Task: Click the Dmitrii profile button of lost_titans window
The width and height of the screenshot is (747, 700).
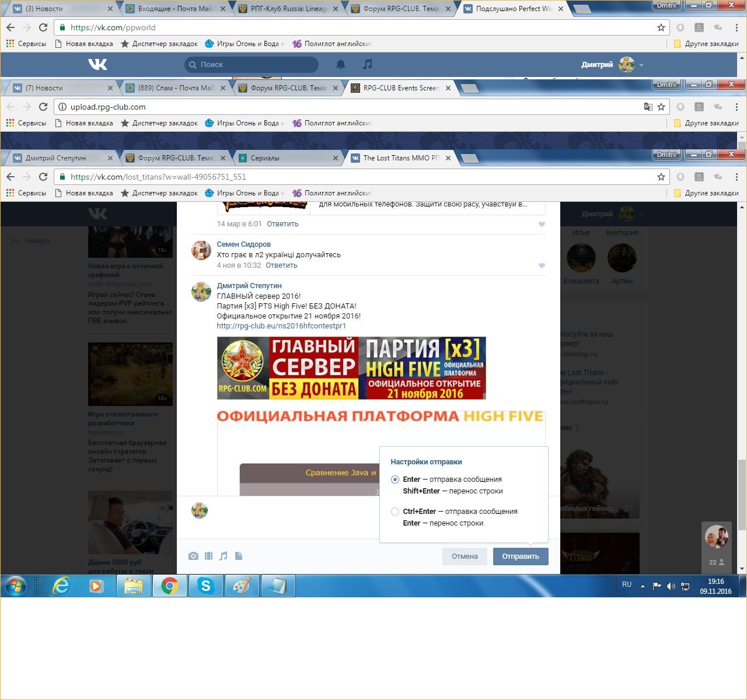Action: click(x=666, y=155)
